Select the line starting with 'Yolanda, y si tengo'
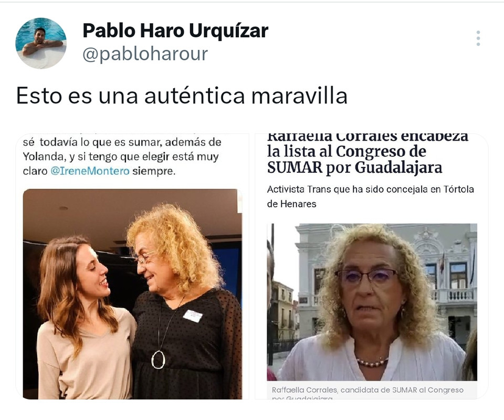 click(x=121, y=157)
